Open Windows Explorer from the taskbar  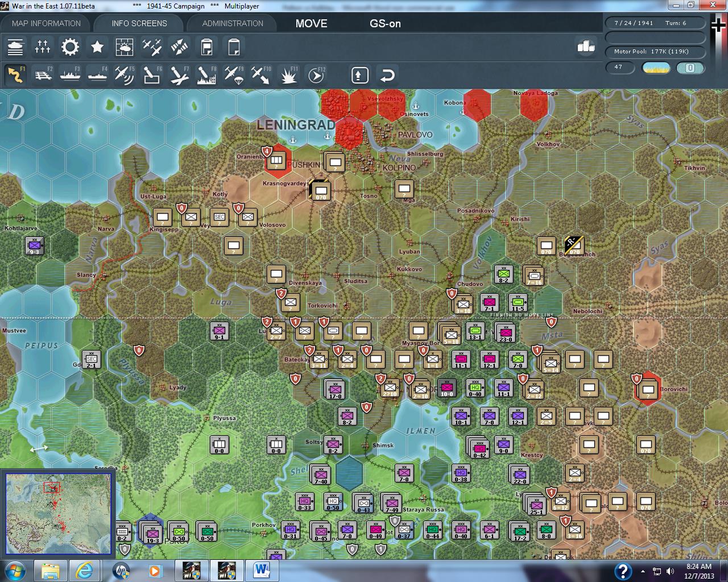coord(50,570)
